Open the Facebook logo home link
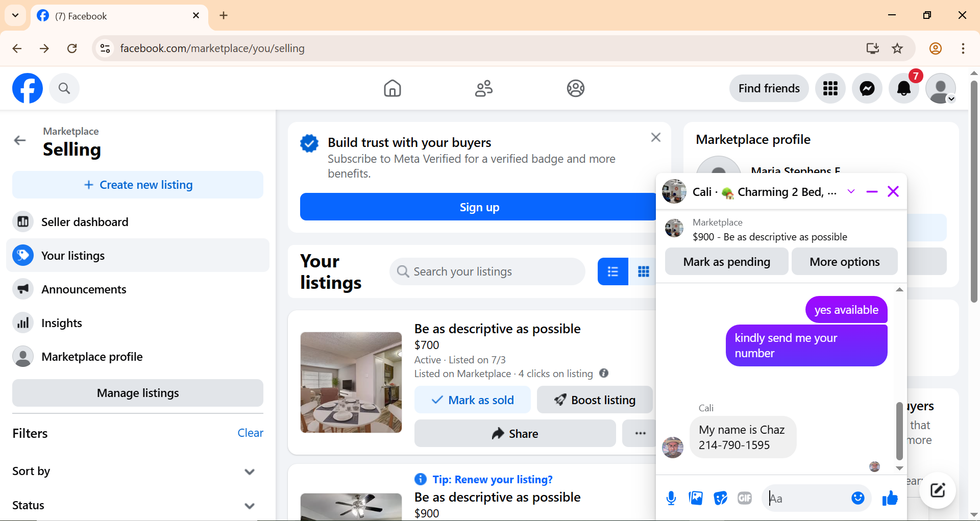 click(x=28, y=88)
